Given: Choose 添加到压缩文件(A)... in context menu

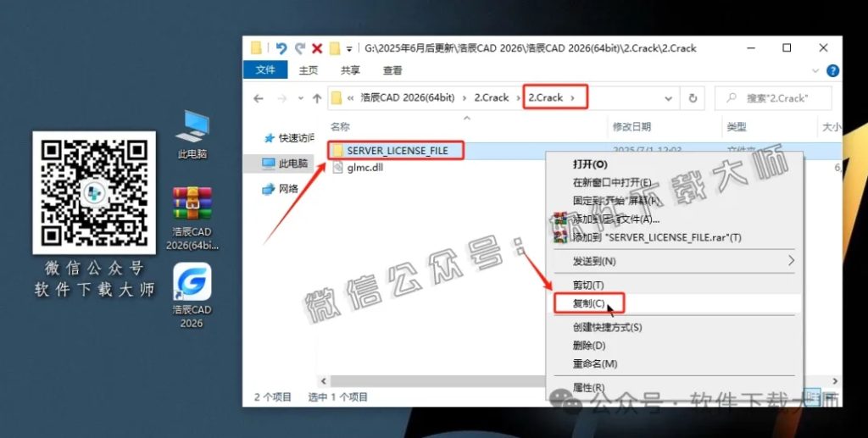Looking at the screenshot, I should point(674,219).
